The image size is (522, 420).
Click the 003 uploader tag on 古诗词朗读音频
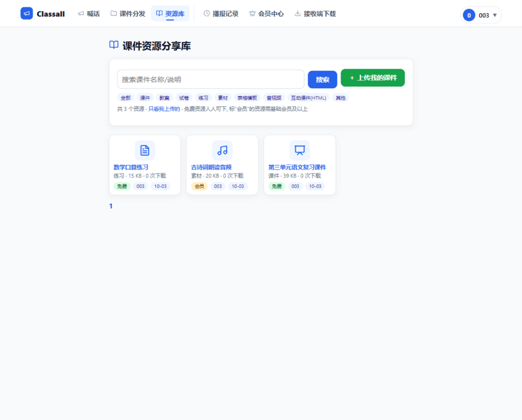(x=218, y=187)
